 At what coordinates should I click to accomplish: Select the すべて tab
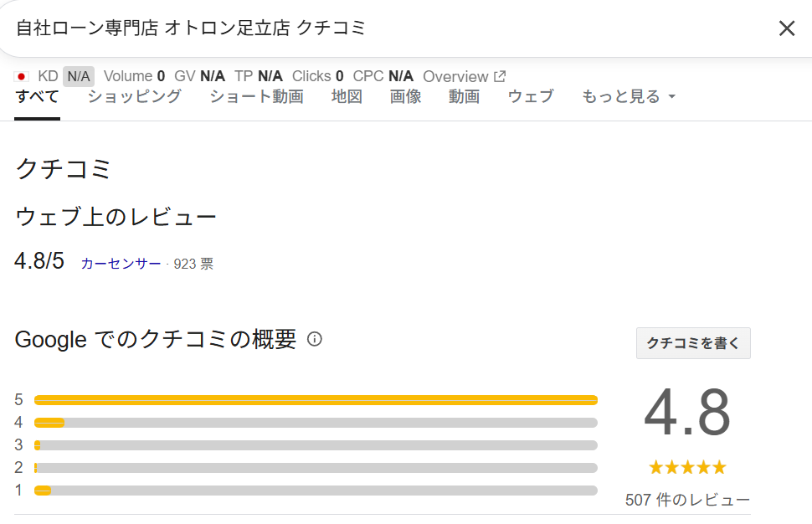point(38,96)
